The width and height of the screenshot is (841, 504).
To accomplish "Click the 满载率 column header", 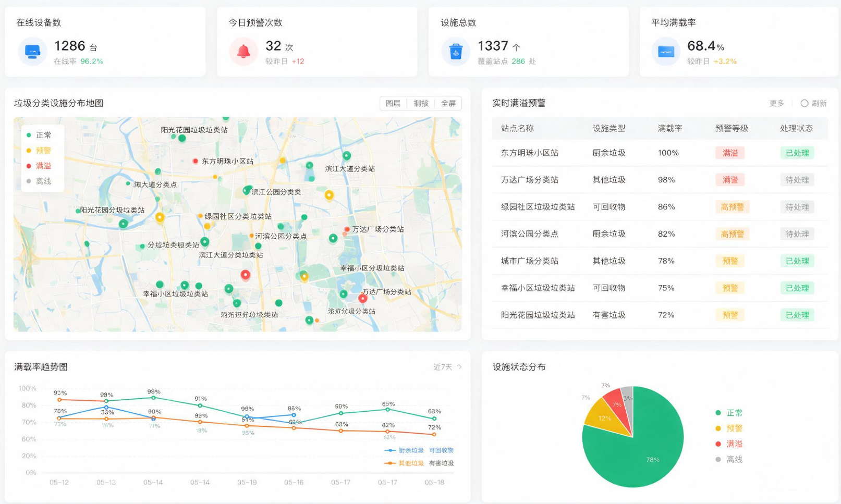I will [x=670, y=128].
